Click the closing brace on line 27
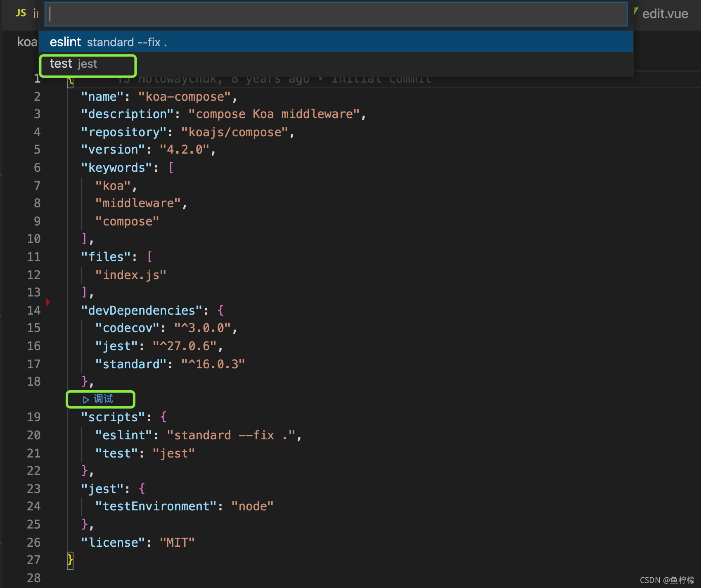701x588 pixels. pyautogui.click(x=70, y=560)
